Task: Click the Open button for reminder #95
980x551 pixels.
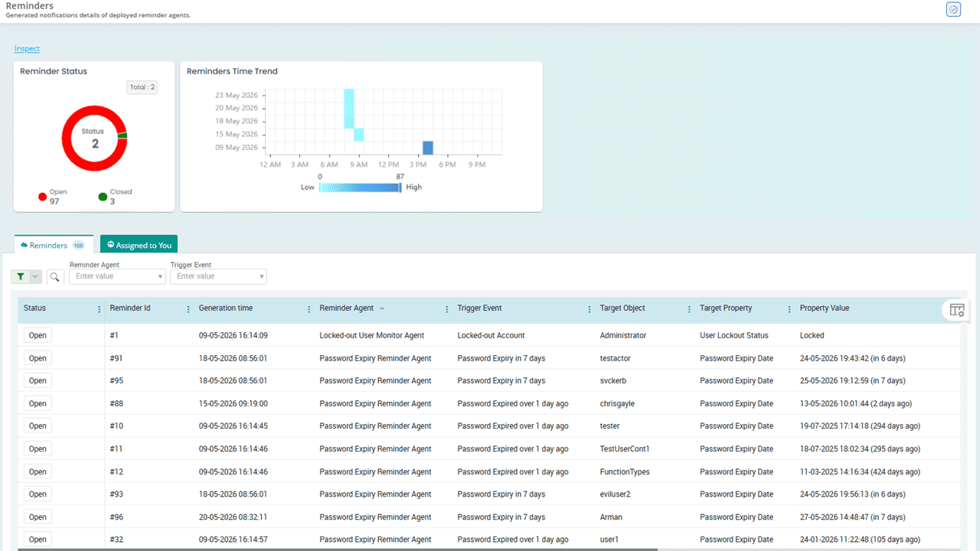Action: (38, 380)
